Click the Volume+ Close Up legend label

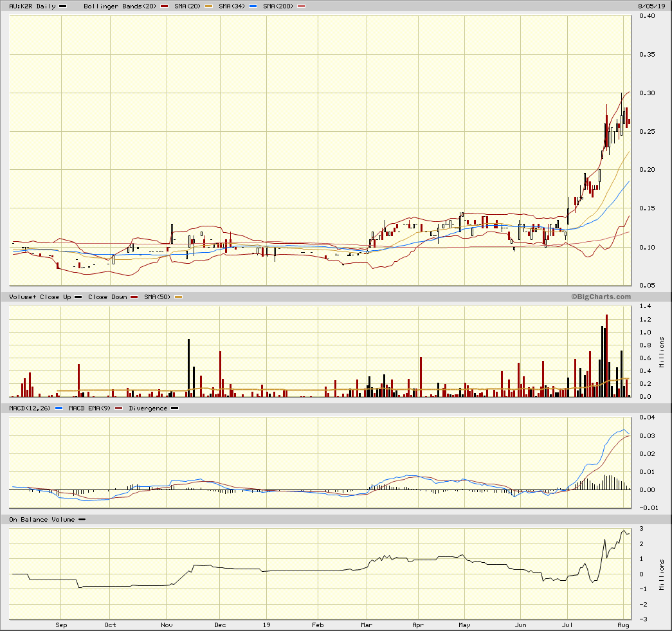[x=40, y=297]
